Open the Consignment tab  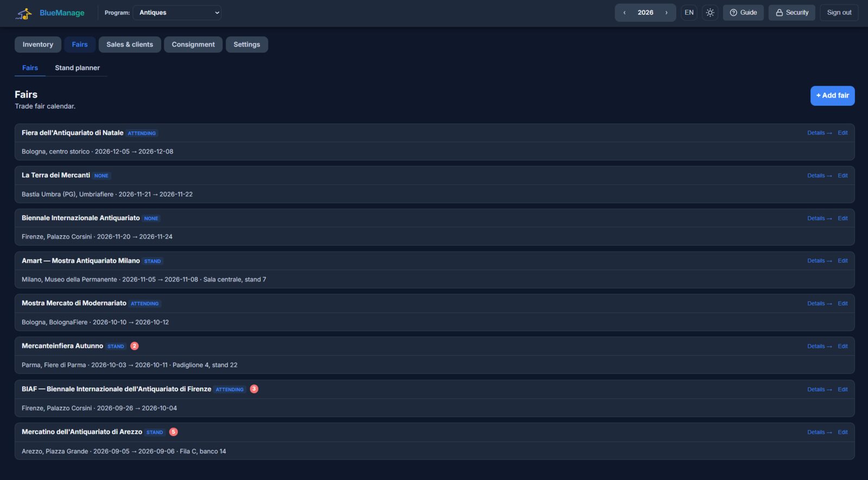[x=193, y=44]
